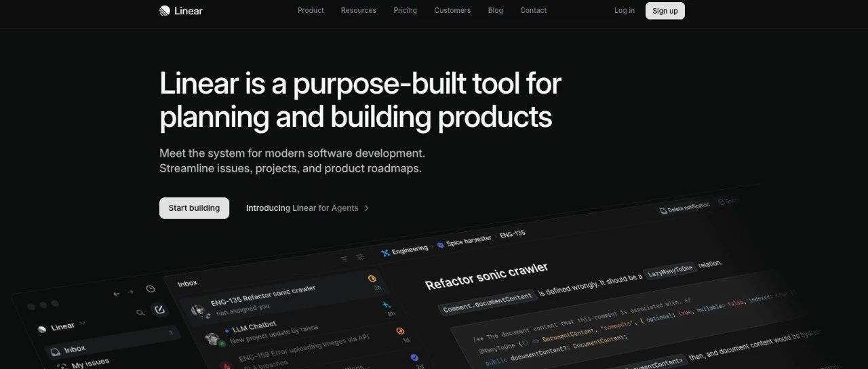Click the back arrow in app sidebar

117,294
